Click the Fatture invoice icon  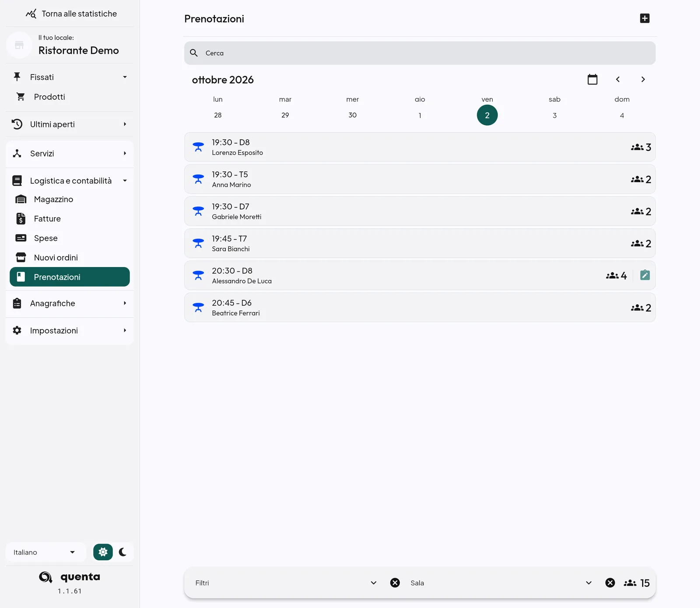click(21, 218)
